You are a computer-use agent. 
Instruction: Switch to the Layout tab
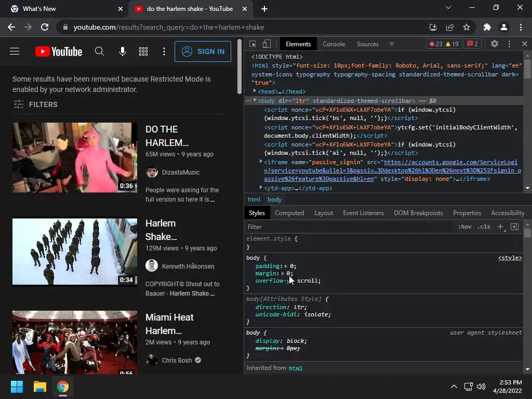324,213
